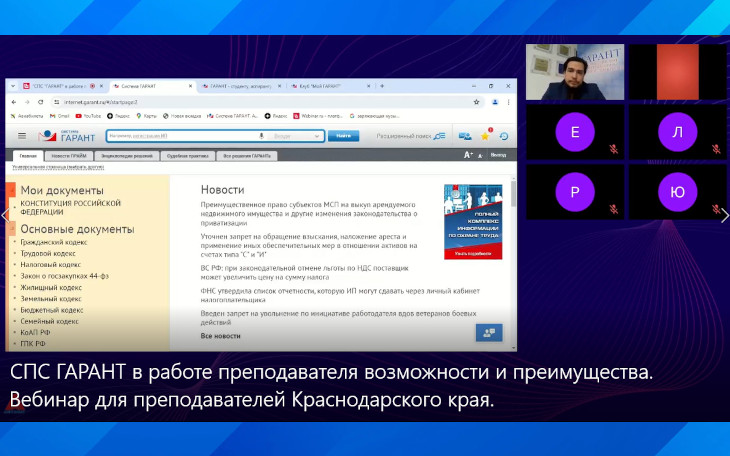Viewport: 730px width, 456px height.
Task: Open the blue chat support button
Action: pyautogui.click(x=489, y=332)
